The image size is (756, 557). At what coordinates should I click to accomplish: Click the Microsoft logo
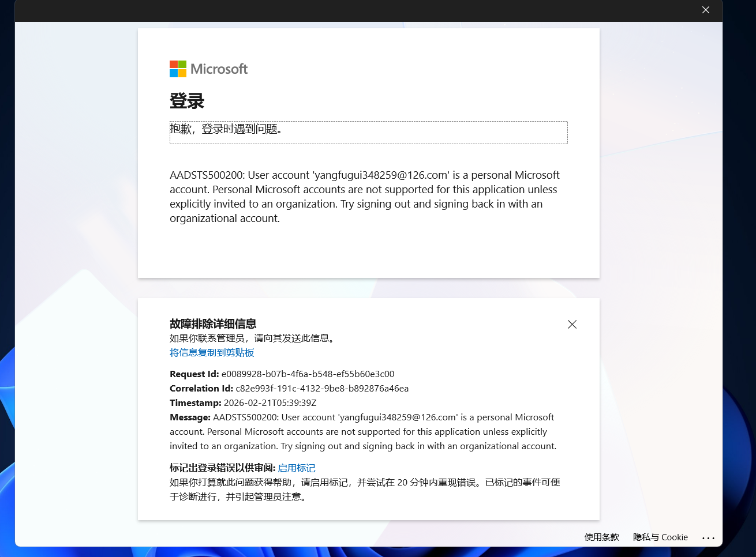click(x=208, y=69)
